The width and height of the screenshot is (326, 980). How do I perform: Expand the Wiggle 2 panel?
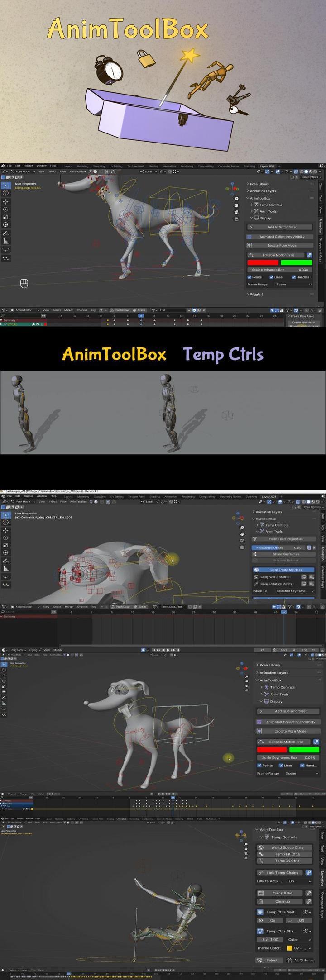(256, 294)
